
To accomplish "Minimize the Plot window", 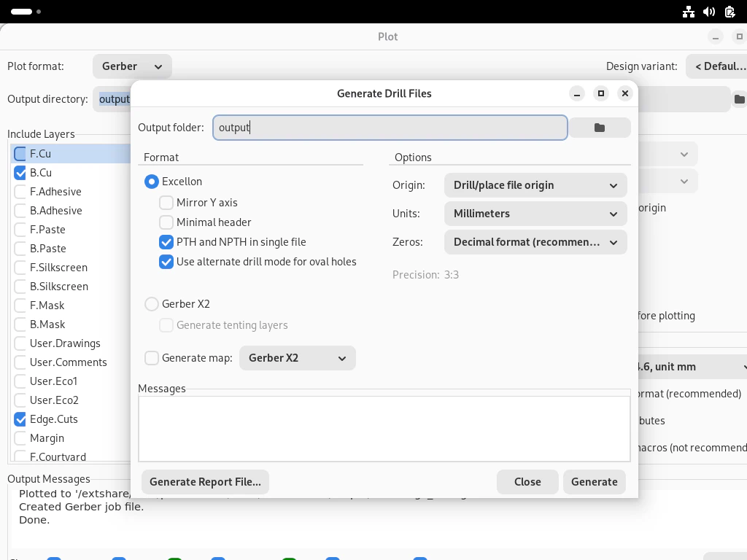I will pyautogui.click(x=716, y=36).
